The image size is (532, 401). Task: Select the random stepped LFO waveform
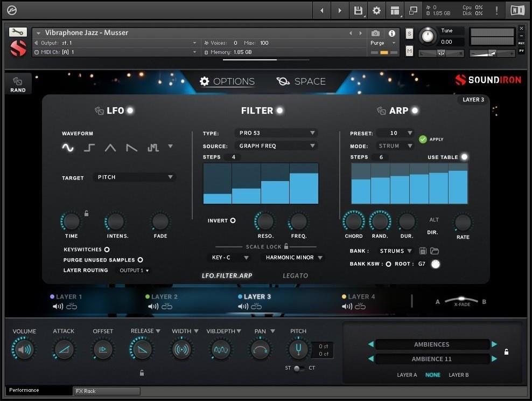point(153,146)
